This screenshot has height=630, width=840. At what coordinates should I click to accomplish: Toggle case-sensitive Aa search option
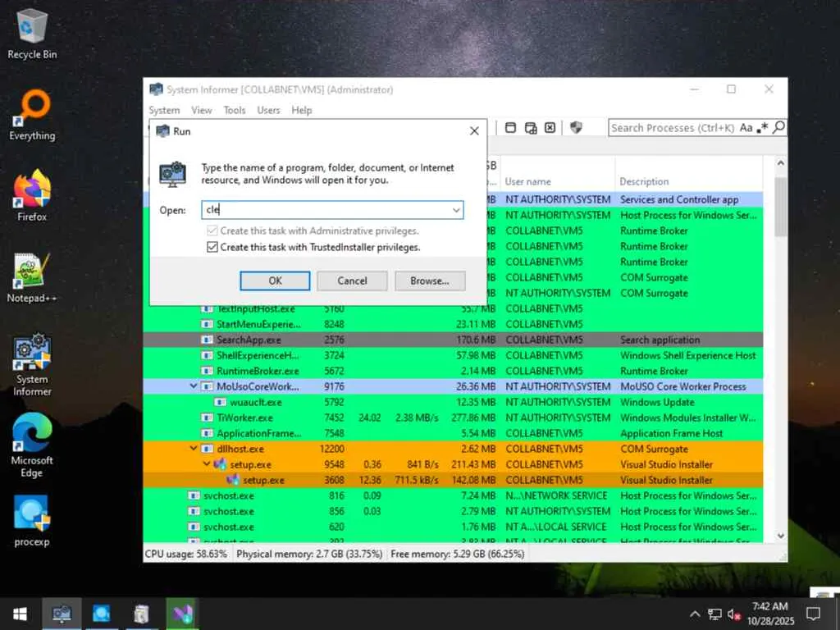(746, 127)
